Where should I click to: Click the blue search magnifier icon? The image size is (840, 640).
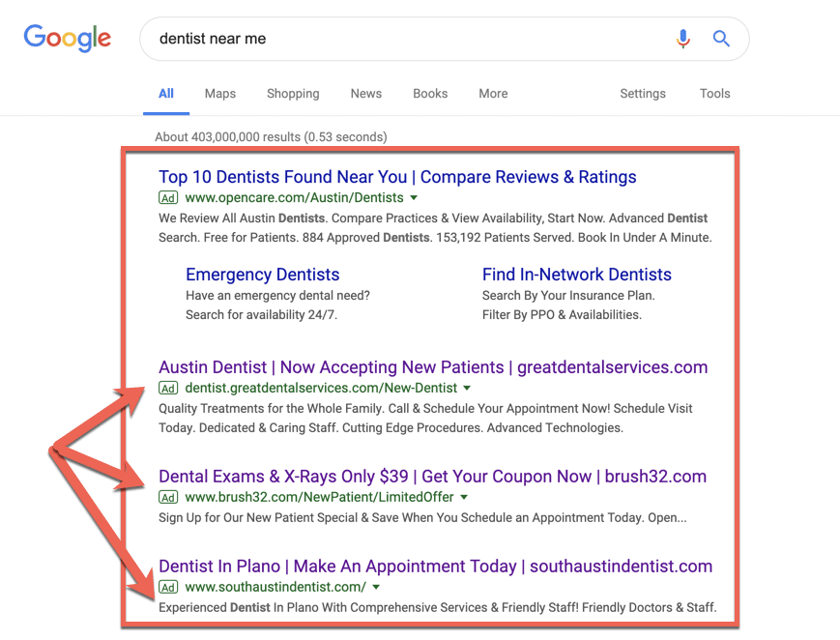721,39
